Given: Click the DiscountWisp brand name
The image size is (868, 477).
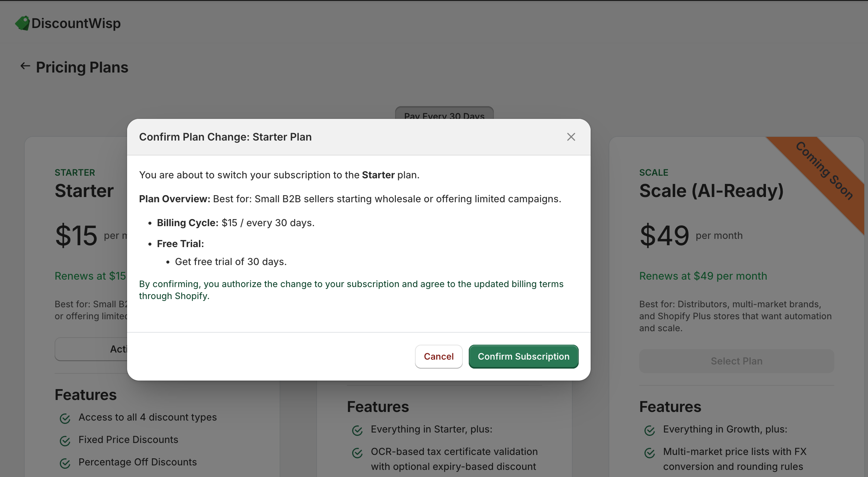Looking at the screenshot, I should [76, 23].
